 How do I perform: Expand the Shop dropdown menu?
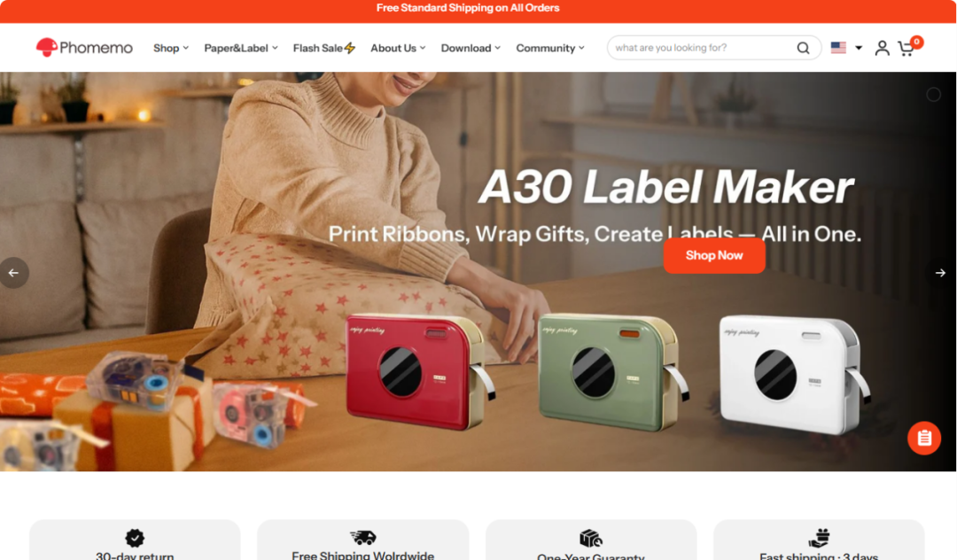pos(171,48)
